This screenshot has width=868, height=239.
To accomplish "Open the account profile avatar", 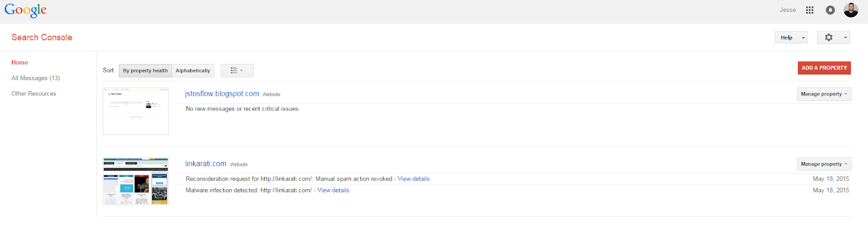I will (x=851, y=10).
